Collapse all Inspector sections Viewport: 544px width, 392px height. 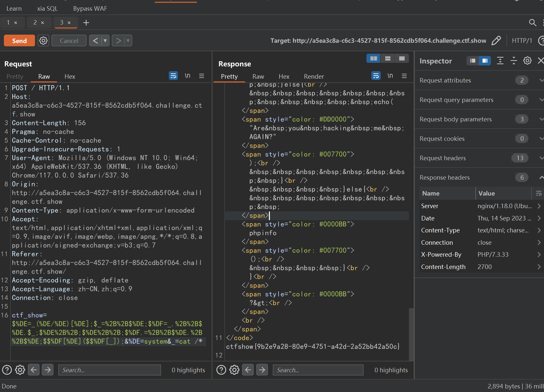(x=514, y=61)
